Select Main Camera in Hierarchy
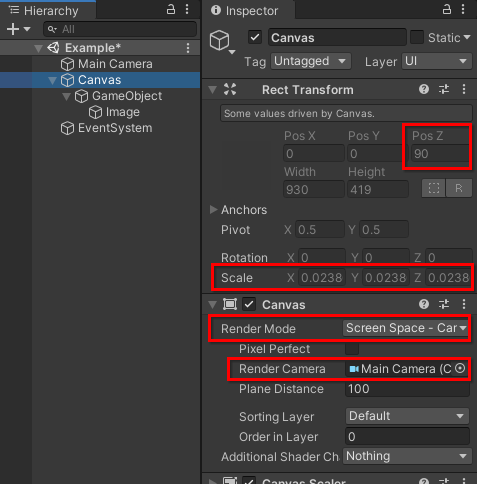Image resolution: width=477 pixels, height=484 pixels. (115, 64)
